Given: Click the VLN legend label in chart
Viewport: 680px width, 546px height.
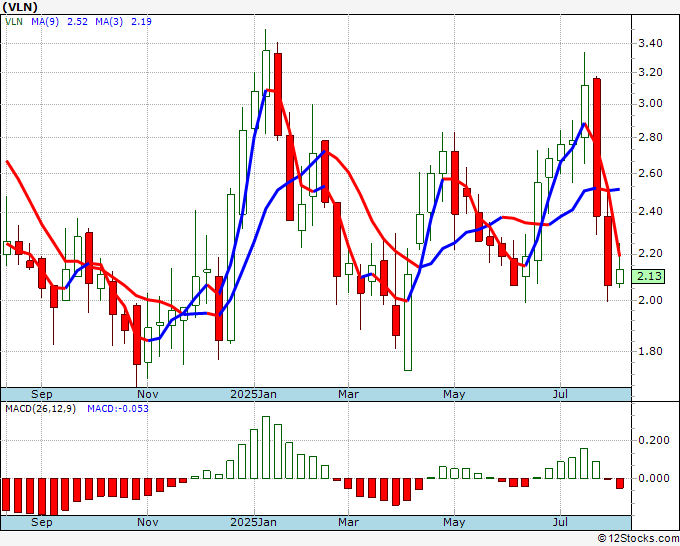Looking at the screenshot, I should click(x=14, y=21).
